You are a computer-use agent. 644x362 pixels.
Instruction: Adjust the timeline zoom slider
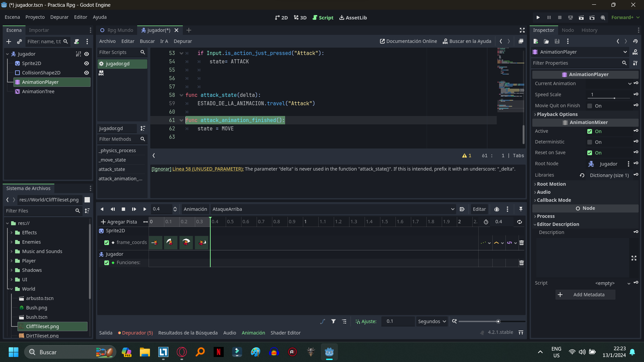498,321
